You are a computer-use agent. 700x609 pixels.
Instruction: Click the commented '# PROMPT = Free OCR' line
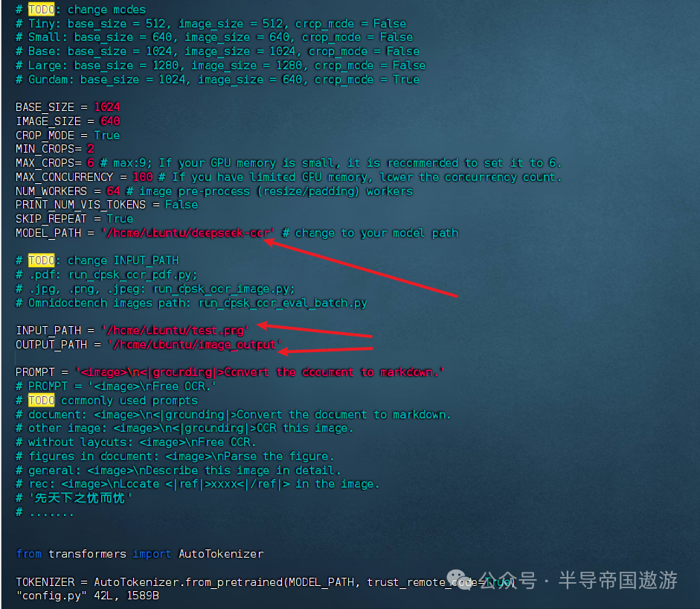pos(115,386)
